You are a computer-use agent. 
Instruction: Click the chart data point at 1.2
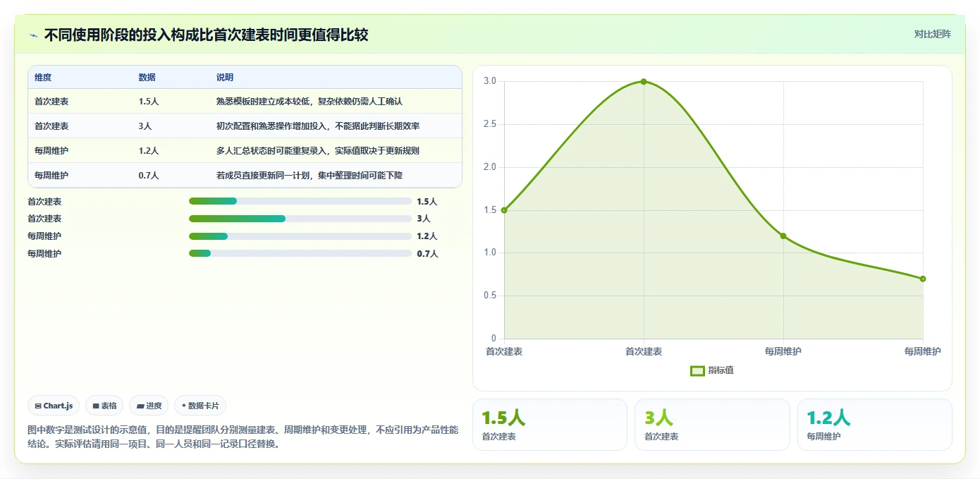click(783, 236)
